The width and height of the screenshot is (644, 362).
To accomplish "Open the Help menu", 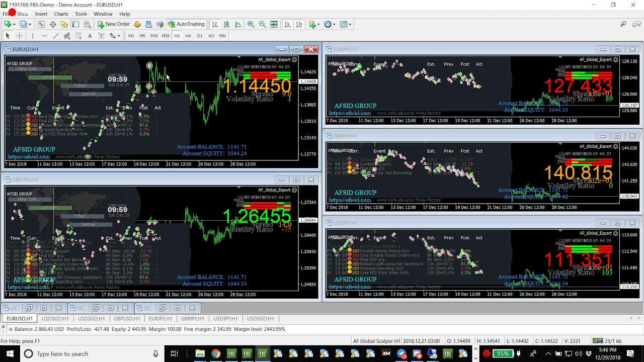I will click(125, 14).
